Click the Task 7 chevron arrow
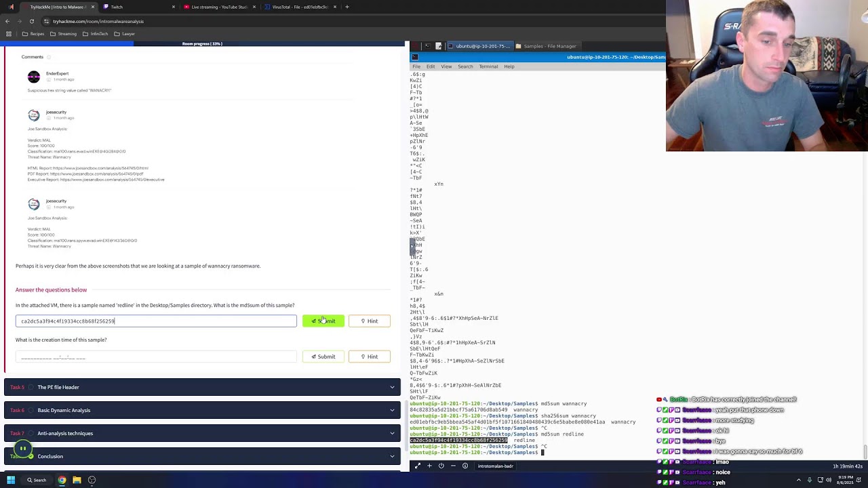This screenshot has width=868, height=488. 392,433
